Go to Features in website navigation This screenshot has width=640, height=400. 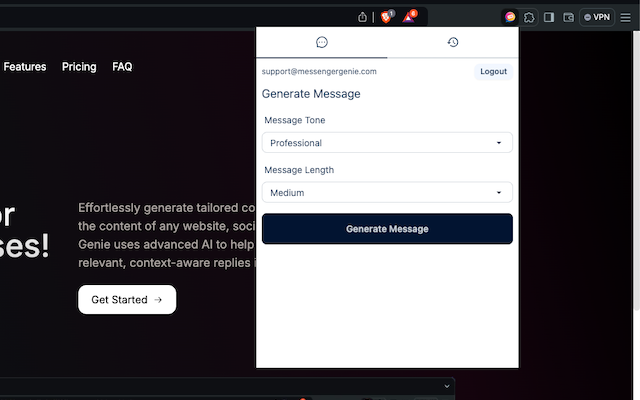tap(25, 67)
